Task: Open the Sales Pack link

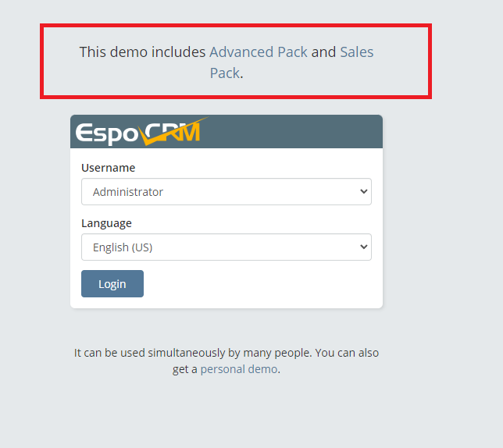Action: click(x=356, y=52)
